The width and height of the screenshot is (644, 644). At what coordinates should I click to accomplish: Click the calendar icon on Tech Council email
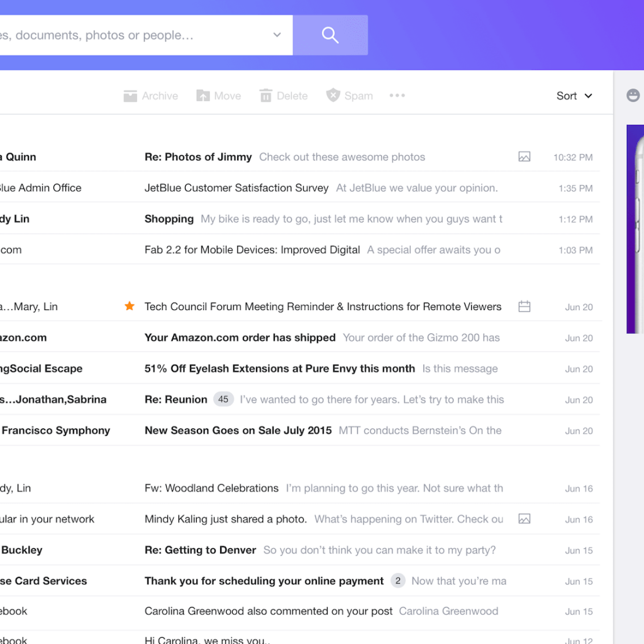525,306
